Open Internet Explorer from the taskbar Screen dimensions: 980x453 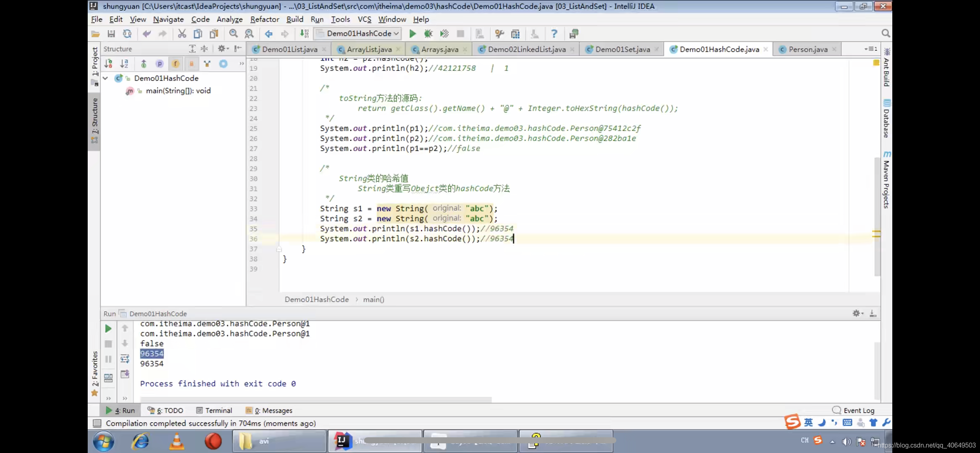pos(140,441)
